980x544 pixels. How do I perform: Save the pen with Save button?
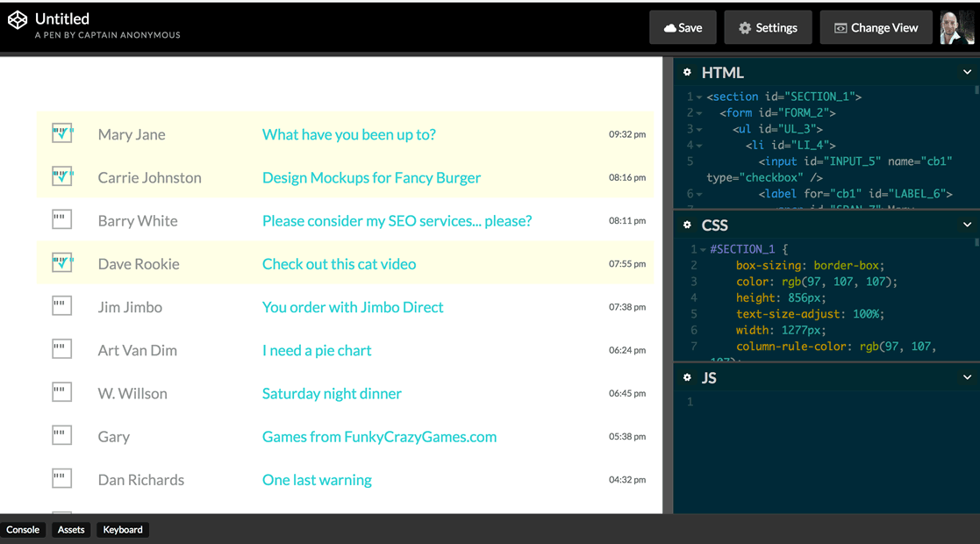point(683,27)
